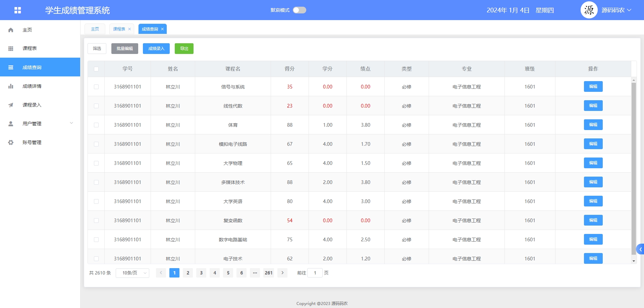The height and width of the screenshot is (308, 644).
Task: Check the row for 体育
Action: (96, 125)
